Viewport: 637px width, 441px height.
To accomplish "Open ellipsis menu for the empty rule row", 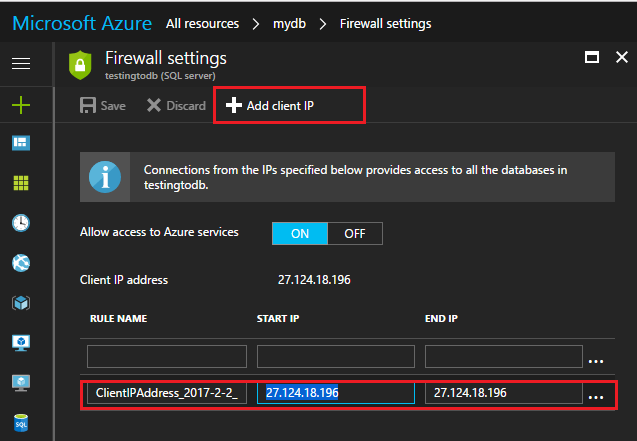I will coord(596,361).
